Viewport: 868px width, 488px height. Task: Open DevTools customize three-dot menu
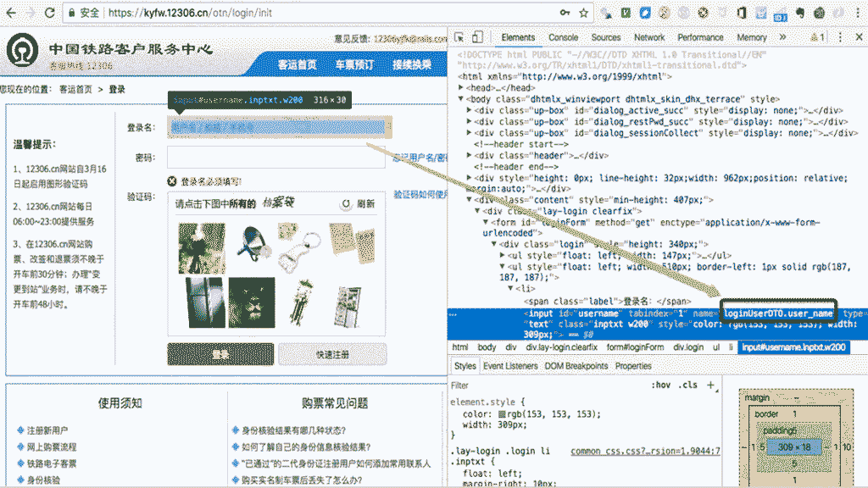tap(840, 37)
